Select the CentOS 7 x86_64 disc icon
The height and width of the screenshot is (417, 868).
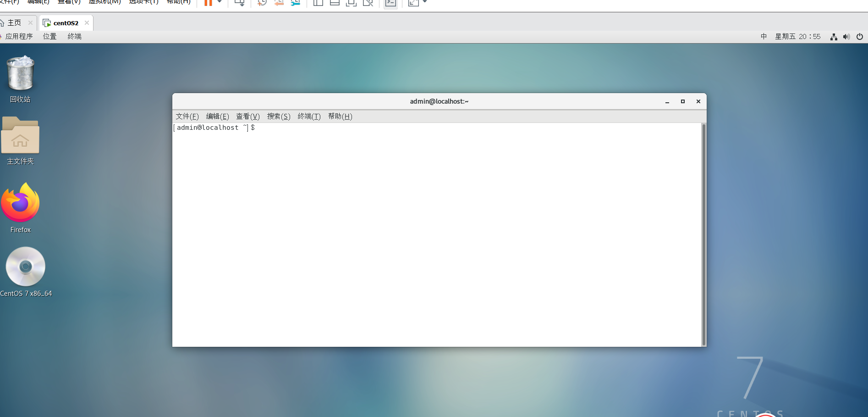(26, 272)
